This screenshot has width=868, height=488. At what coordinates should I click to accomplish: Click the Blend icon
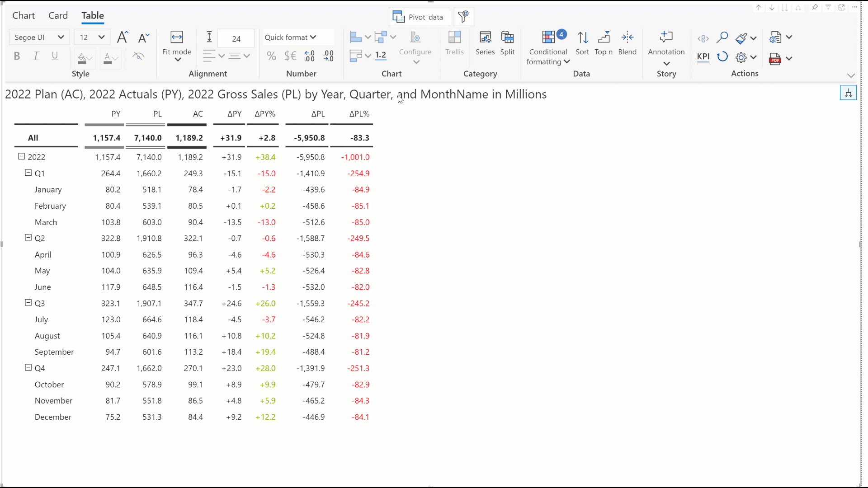pyautogui.click(x=627, y=38)
